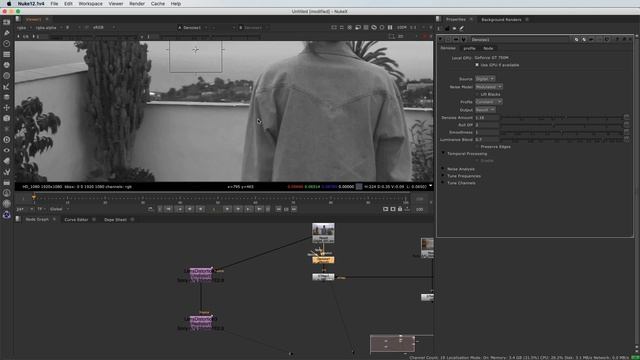Adjust the Smoothness slider
The height and width of the screenshot is (360, 640).
click(x=562, y=132)
